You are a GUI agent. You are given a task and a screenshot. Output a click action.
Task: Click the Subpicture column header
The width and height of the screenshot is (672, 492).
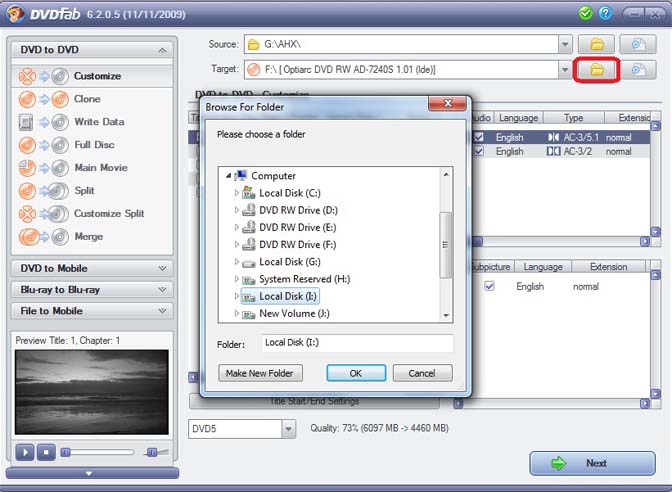(491, 267)
